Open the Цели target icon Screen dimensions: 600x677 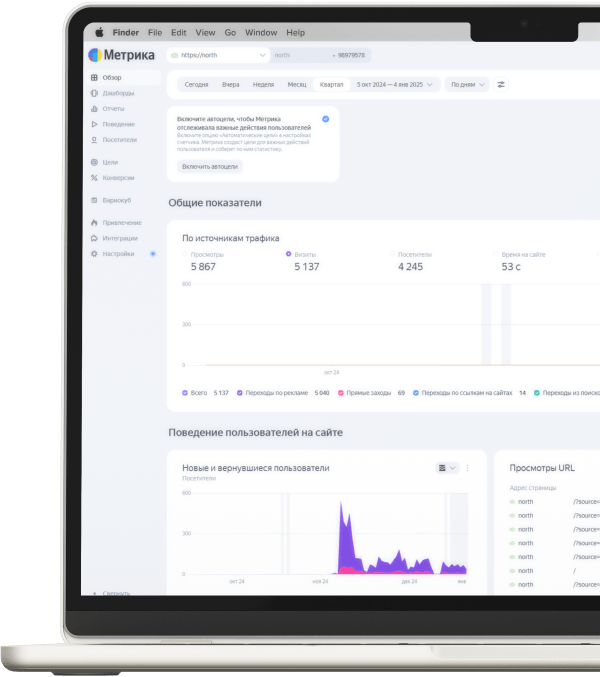(x=94, y=162)
